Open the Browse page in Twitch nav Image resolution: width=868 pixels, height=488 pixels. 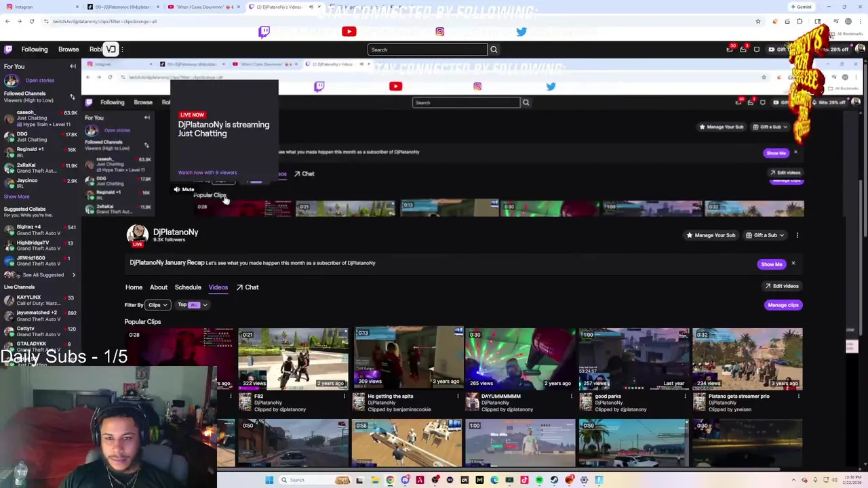pos(68,49)
